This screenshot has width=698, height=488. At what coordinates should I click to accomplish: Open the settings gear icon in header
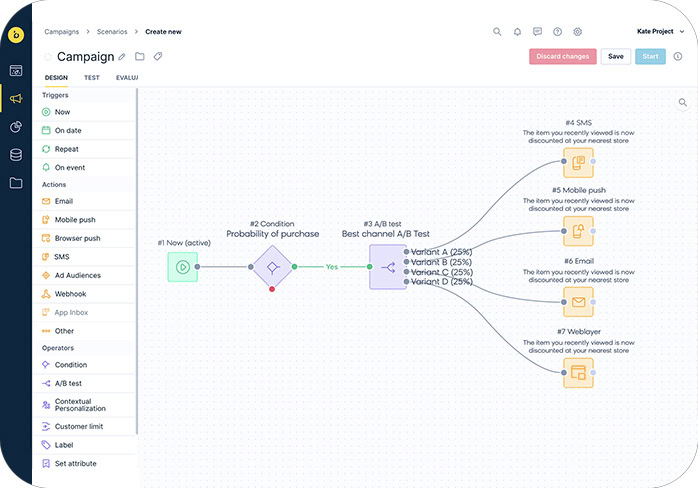[x=577, y=32]
